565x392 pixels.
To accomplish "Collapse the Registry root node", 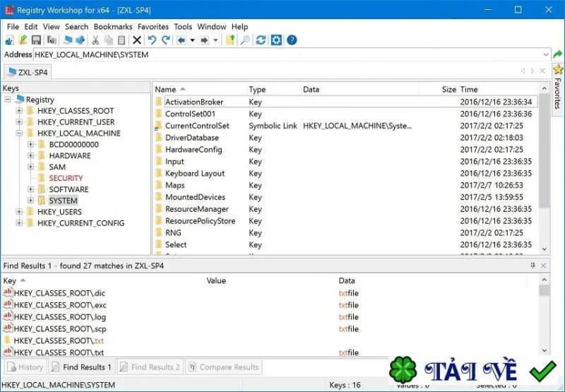I will point(8,100).
